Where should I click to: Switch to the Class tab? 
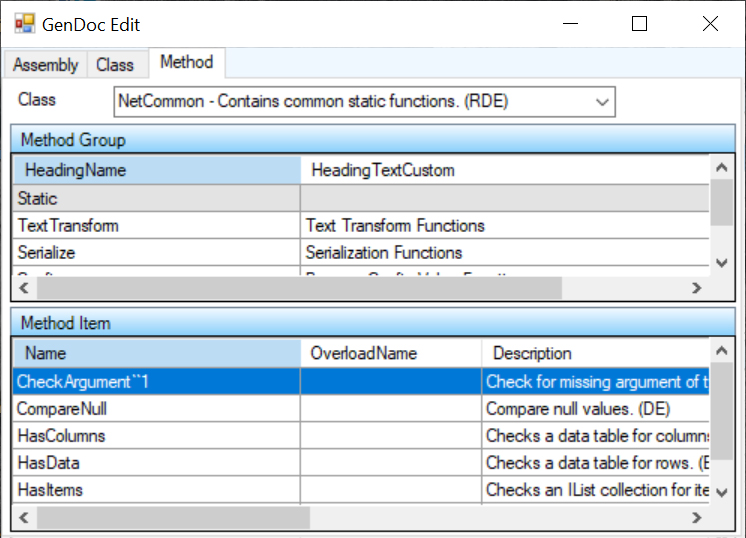(115, 65)
